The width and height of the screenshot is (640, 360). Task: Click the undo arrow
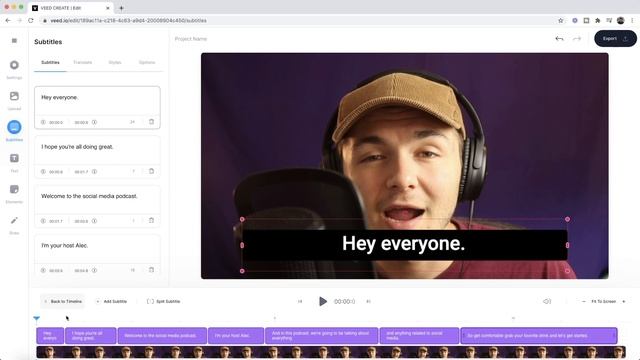coord(560,39)
